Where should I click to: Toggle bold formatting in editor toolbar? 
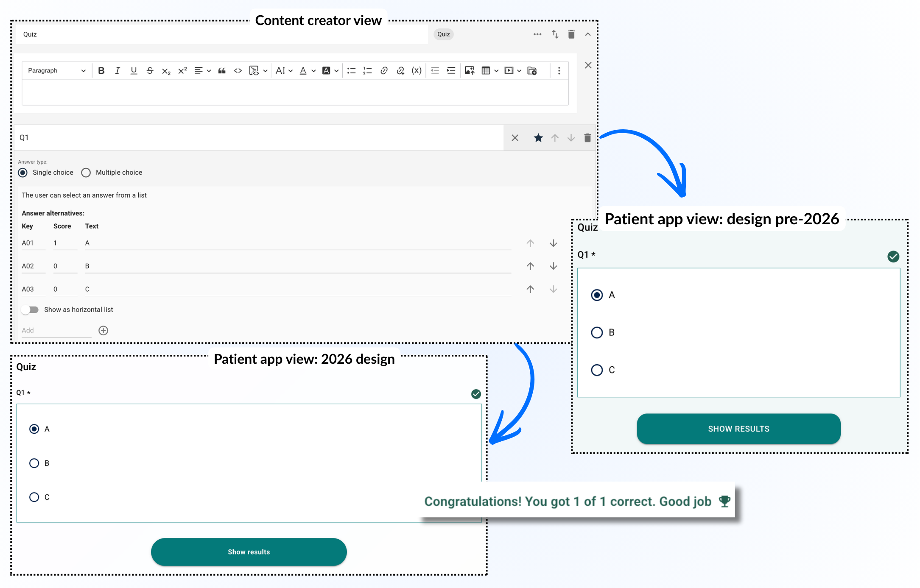(x=101, y=71)
